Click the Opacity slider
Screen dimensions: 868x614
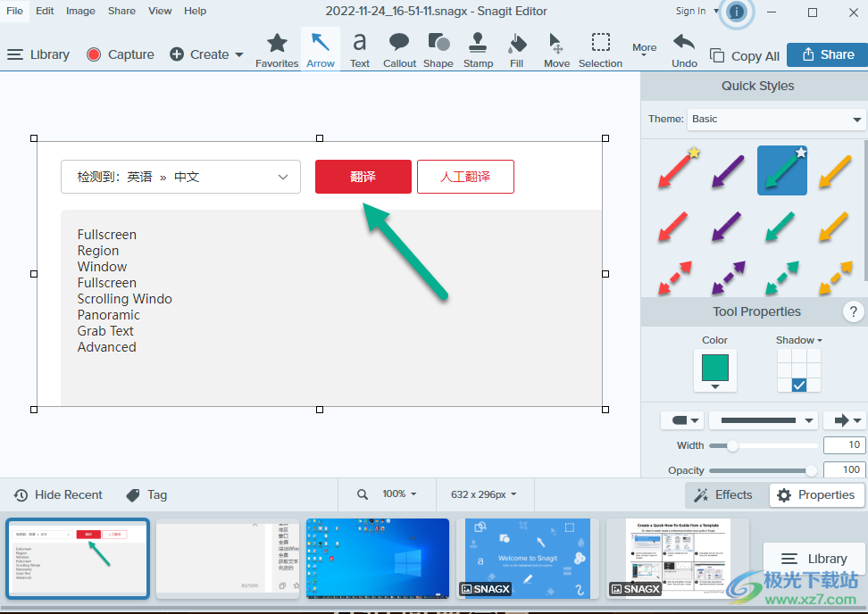pyautogui.click(x=763, y=470)
